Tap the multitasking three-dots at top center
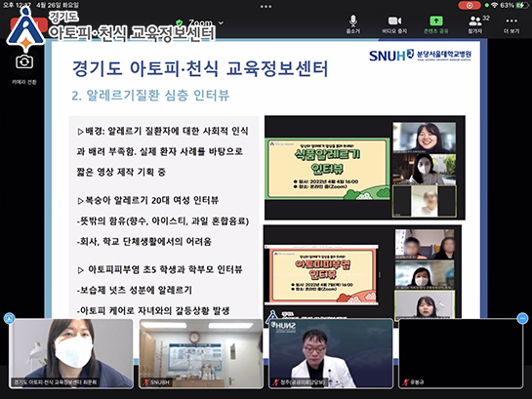The image size is (532, 399). (266, 6)
